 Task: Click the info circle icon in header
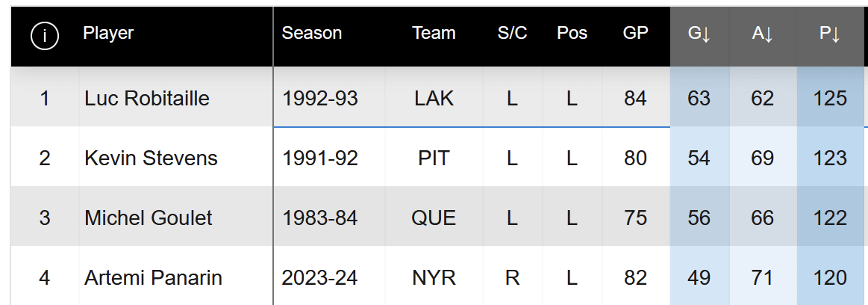(45, 36)
